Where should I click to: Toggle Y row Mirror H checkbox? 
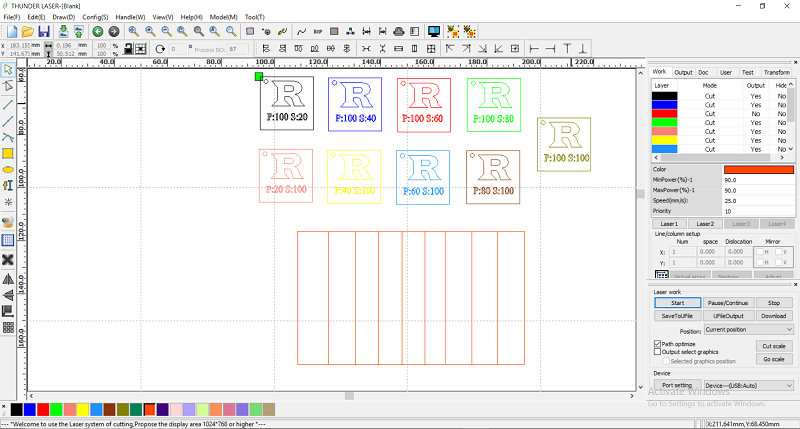click(x=760, y=262)
